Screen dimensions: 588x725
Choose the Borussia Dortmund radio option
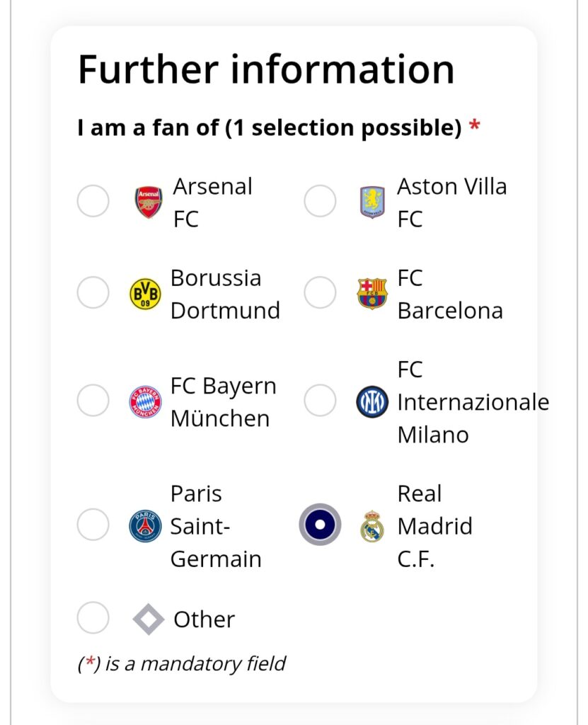pyautogui.click(x=93, y=292)
